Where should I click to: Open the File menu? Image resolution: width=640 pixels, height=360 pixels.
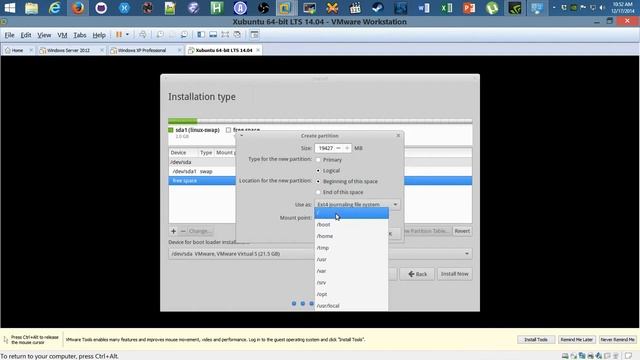click(x=9, y=35)
